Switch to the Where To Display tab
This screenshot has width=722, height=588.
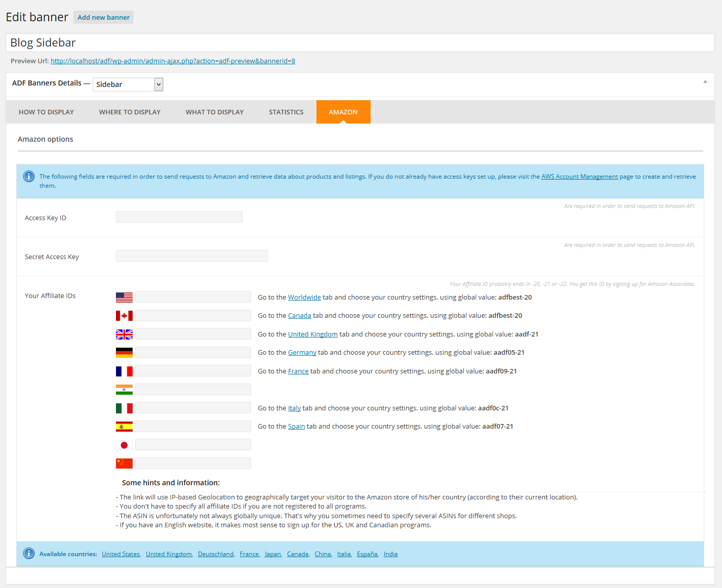click(x=130, y=112)
